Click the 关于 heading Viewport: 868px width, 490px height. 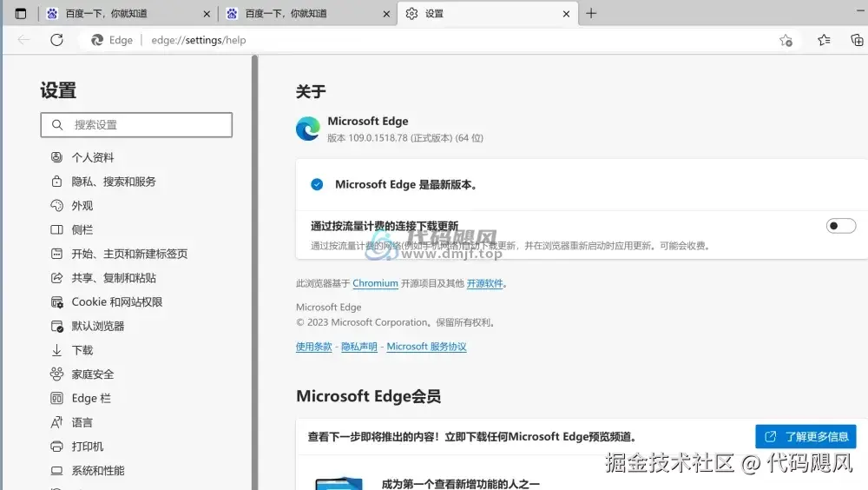311,91
